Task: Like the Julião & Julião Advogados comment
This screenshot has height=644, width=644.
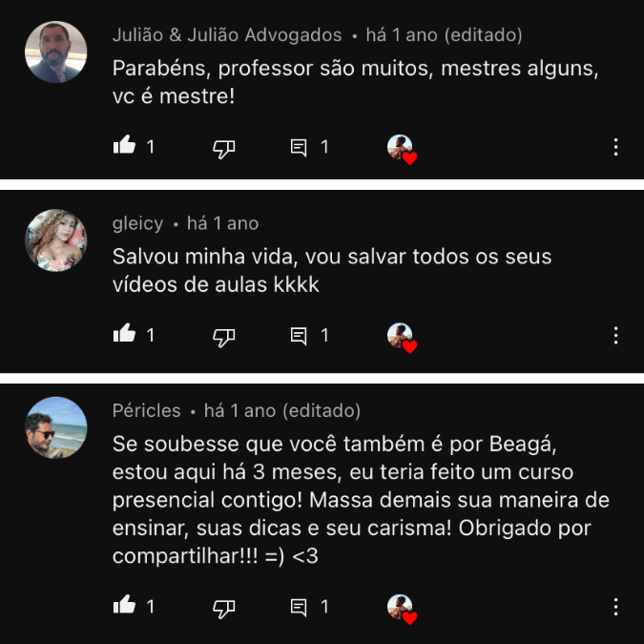Action: pyautogui.click(x=124, y=145)
